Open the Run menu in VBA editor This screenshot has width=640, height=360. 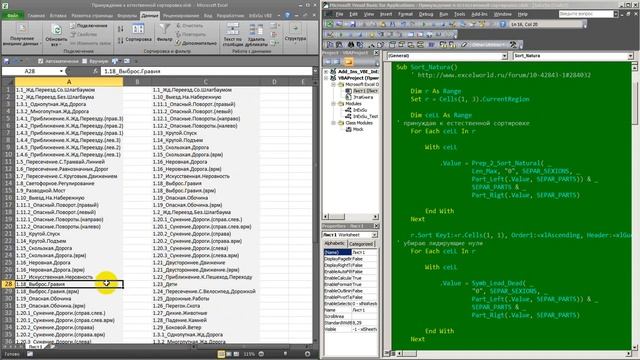pyautogui.click(x=444, y=14)
